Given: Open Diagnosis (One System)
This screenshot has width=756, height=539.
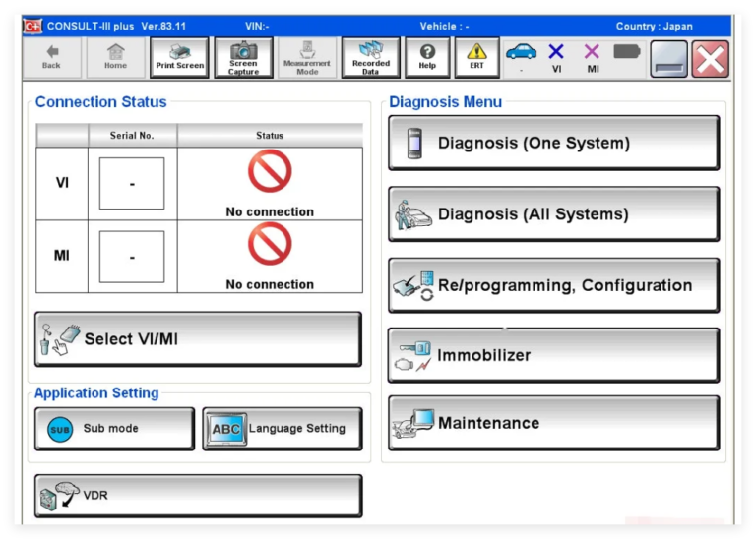Looking at the screenshot, I should click(554, 143).
